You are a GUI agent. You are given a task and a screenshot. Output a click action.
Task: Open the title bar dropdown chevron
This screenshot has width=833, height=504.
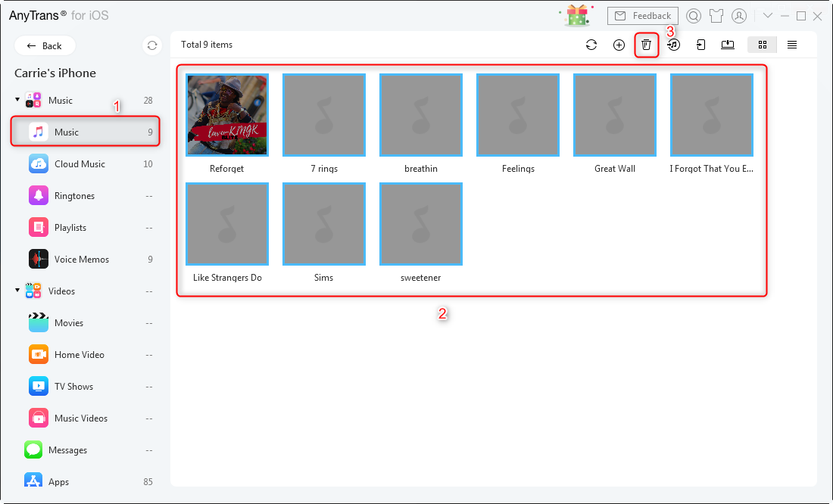pos(768,16)
